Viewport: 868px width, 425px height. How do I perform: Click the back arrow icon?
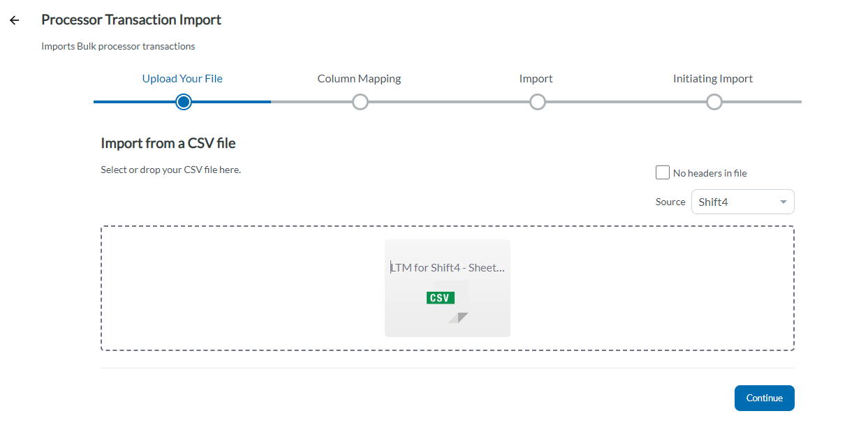(14, 20)
